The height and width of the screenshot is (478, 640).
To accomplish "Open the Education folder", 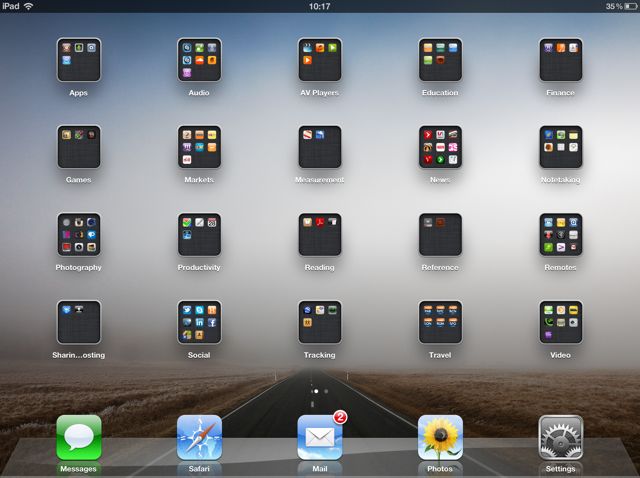I will (x=440, y=60).
